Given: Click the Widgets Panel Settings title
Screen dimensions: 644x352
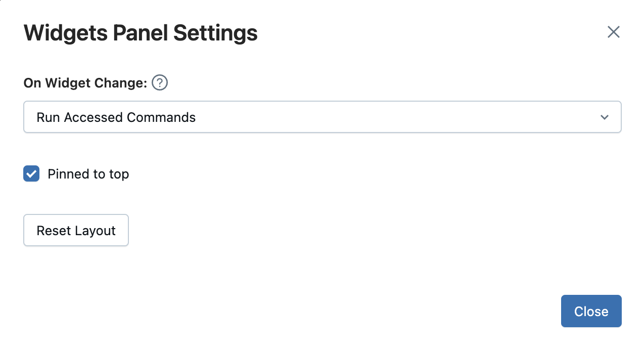Looking at the screenshot, I should [140, 32].
